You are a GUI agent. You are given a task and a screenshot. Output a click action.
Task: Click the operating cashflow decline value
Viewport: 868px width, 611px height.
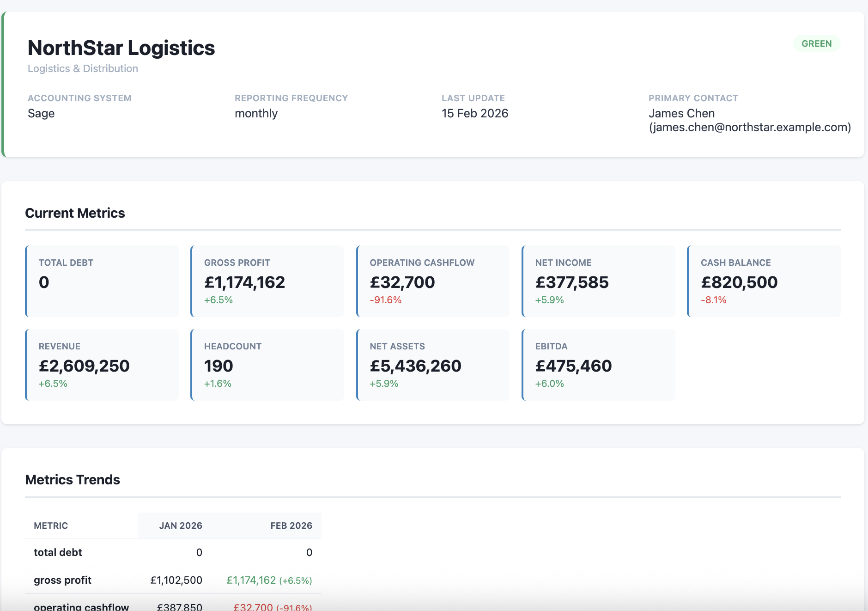[273, 607]
